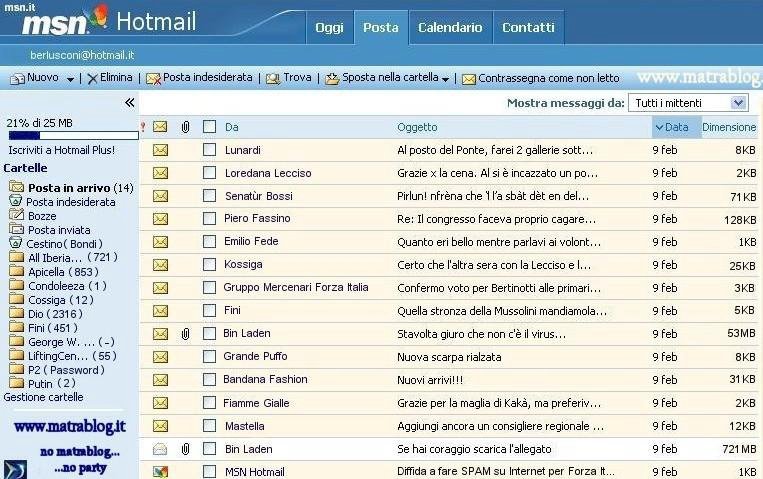Open the Condoleeza folder
The width and height of the screenshot is (763, 479).
pos(67,286)
